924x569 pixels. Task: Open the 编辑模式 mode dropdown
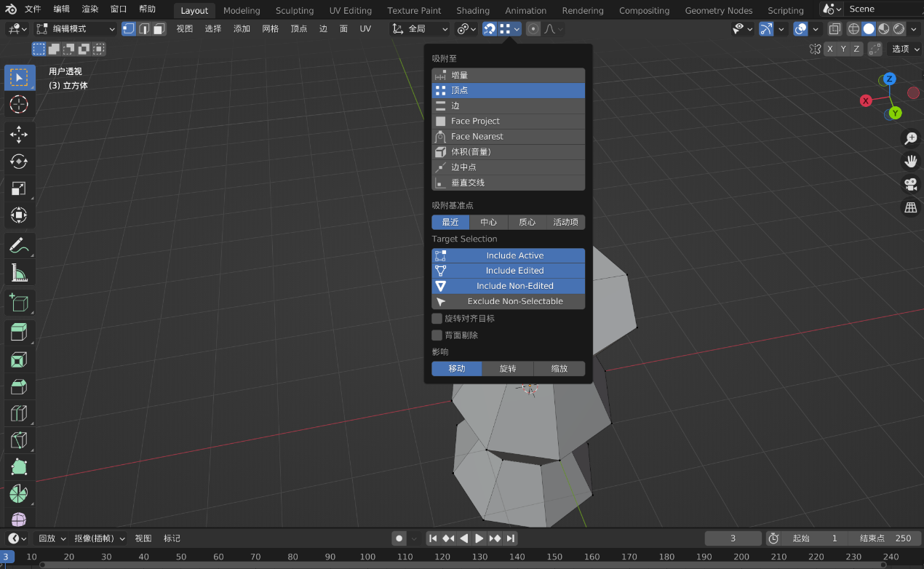click(75, 29)
